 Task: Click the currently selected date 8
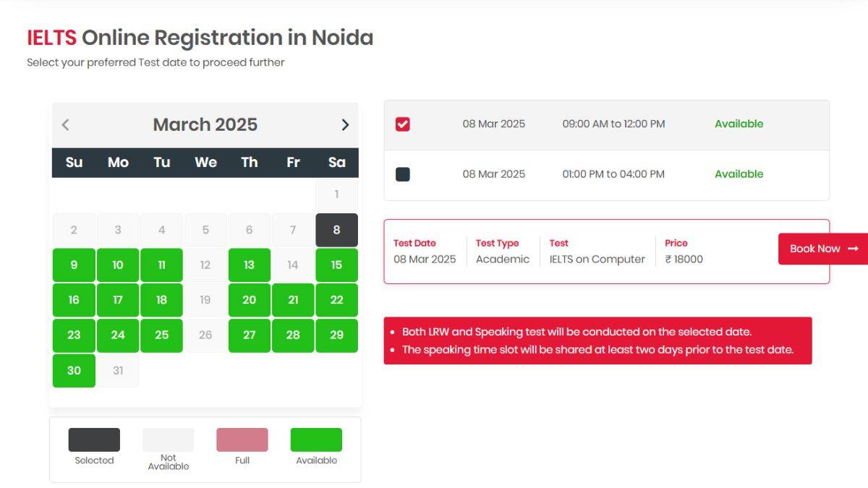336,229
